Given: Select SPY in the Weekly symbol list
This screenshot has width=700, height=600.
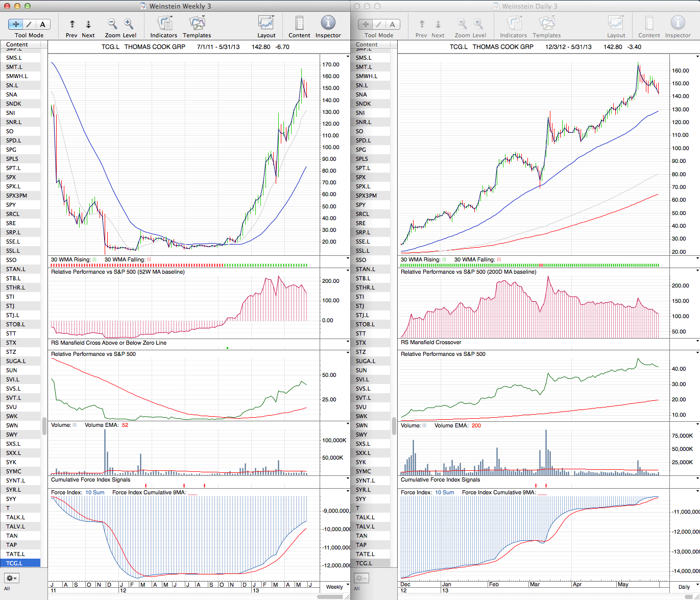Looking at the screenshot, I should click(11, 205).
